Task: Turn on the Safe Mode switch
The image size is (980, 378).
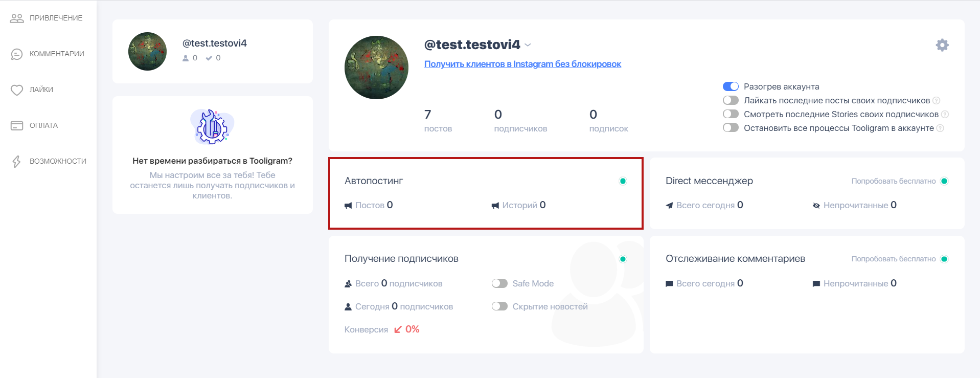Action: [499, 283]
